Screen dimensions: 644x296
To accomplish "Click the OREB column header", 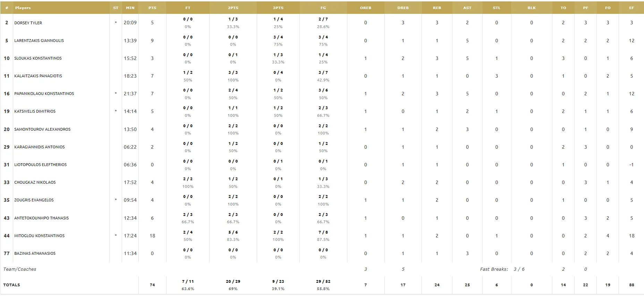I will [366, 8].
